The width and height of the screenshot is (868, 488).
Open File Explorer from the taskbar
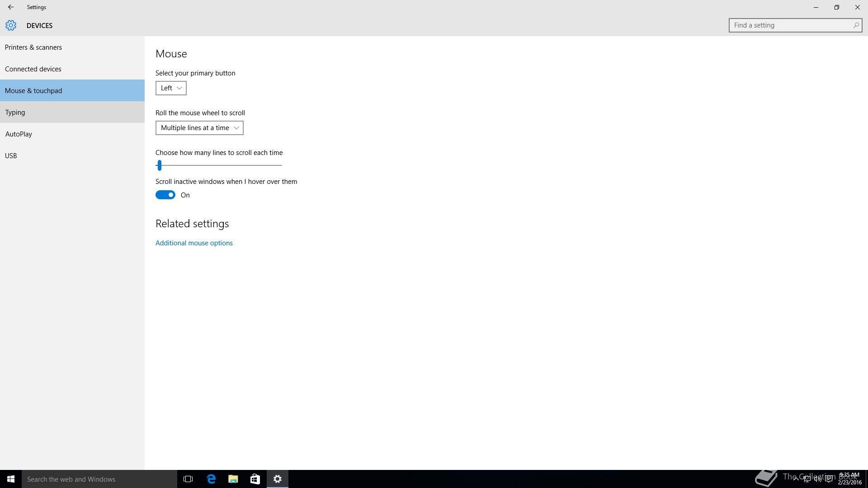[x=233, y=479]
